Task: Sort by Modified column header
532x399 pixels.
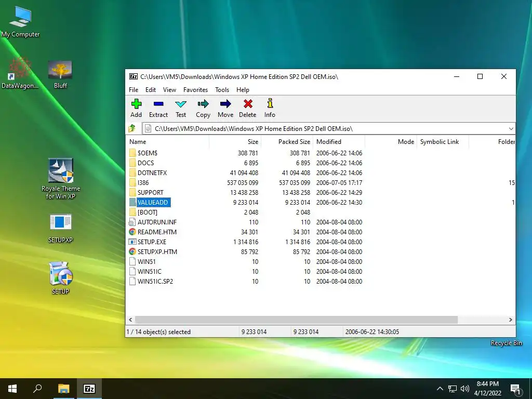Action: tap(339, 142)
